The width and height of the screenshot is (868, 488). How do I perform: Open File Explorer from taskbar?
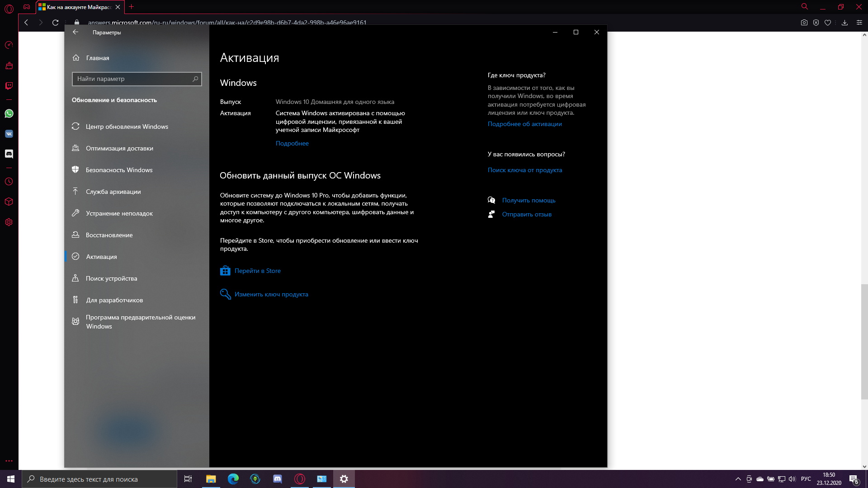click(211, 479)
